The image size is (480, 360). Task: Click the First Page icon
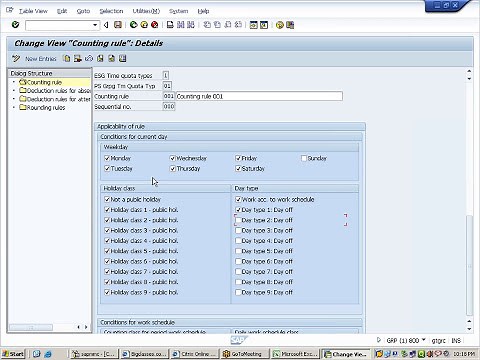207,25
